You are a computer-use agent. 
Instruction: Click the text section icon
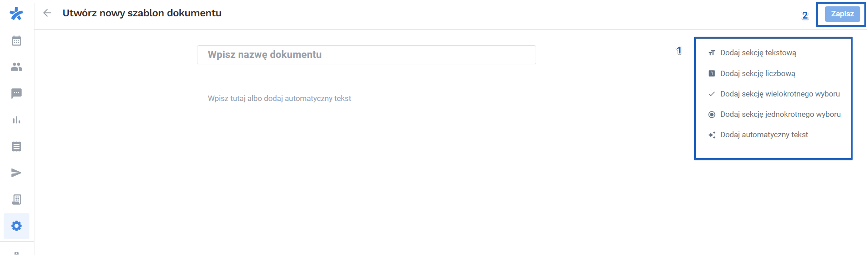(x=712, y=53)
